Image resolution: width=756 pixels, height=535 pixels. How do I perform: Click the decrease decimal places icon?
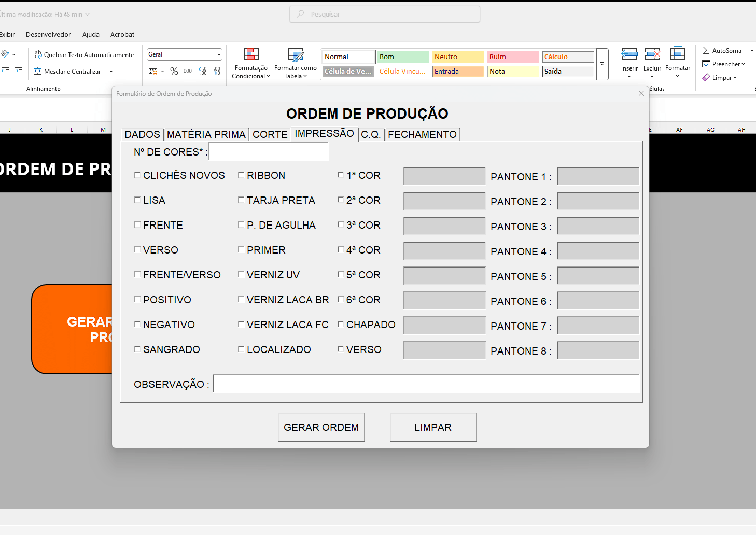click(217, 71)
